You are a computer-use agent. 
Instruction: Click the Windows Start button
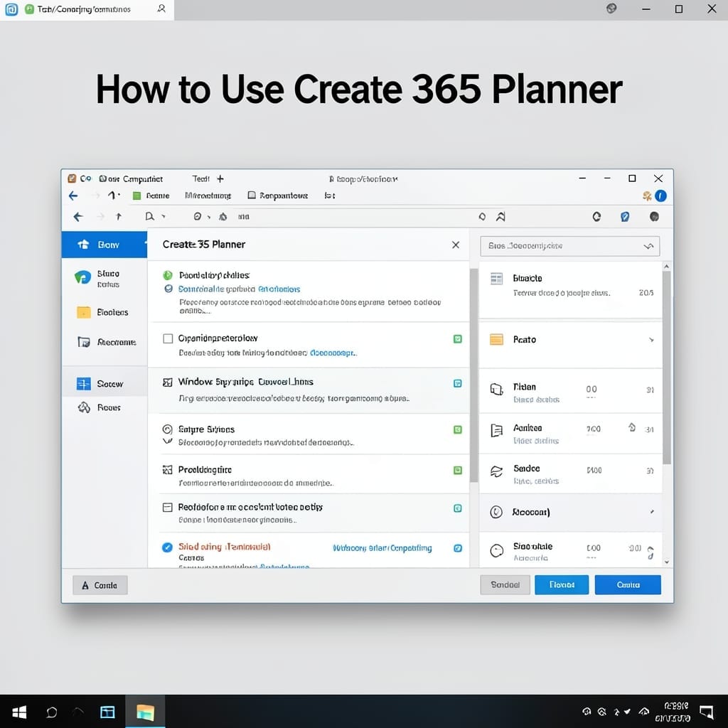coord(19,712)
